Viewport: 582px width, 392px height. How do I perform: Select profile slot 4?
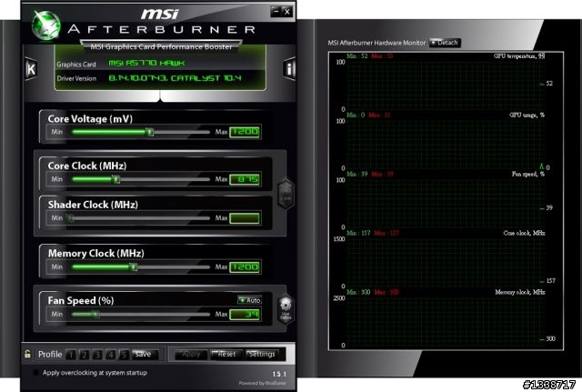pos(111,355)
